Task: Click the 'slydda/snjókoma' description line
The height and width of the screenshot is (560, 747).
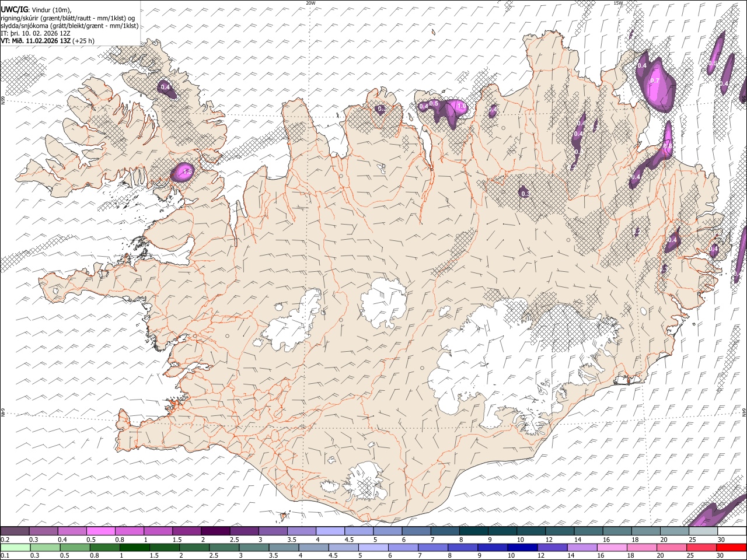Action: click(69, 26)
